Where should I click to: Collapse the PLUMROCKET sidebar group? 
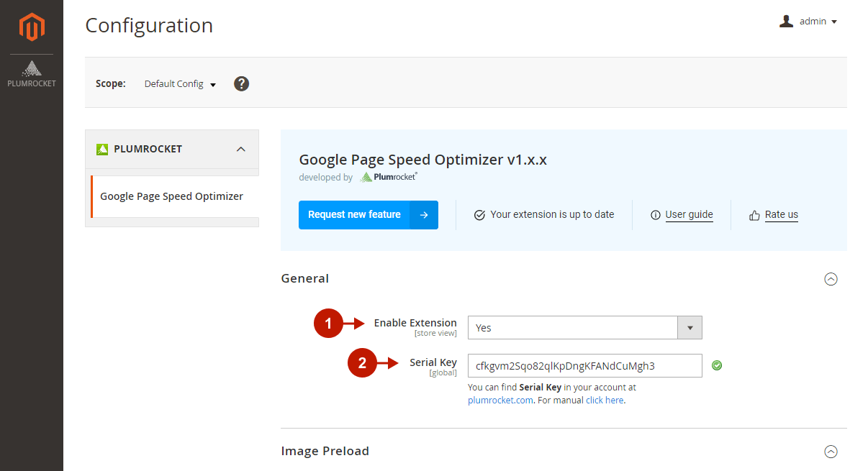[x=241, y=149]
